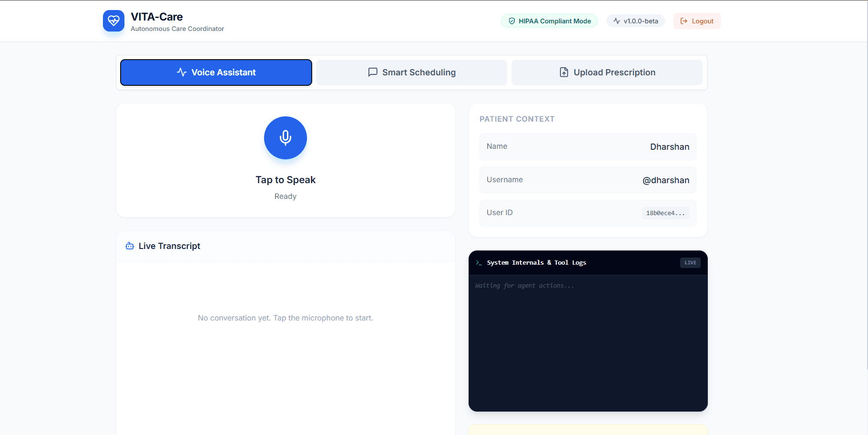Click the Autonomous Care Coordinator subtitle
868x435 pixels.
pos(177,29)
